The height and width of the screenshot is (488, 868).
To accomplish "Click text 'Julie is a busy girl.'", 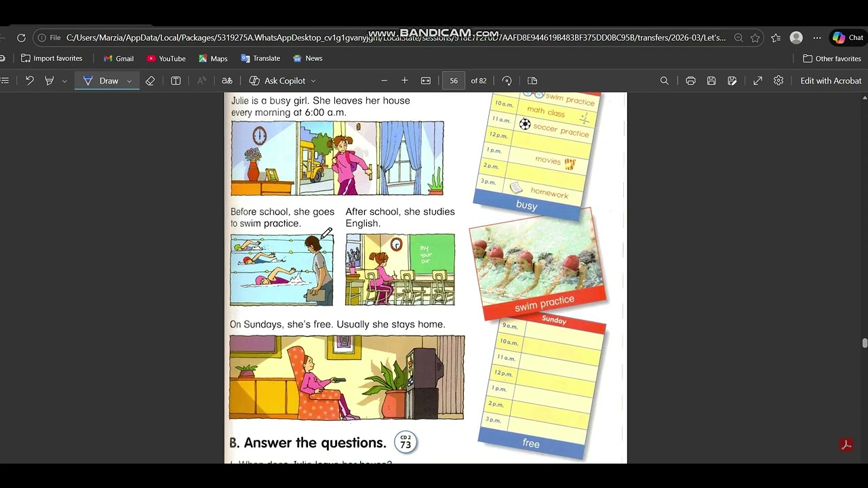I will 271,100.
